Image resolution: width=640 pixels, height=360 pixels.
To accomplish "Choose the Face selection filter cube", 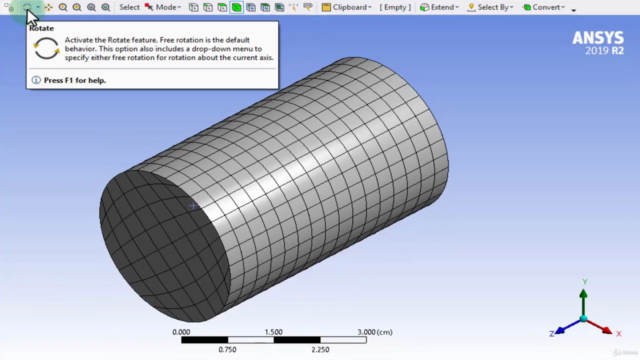I will point(222,7).
